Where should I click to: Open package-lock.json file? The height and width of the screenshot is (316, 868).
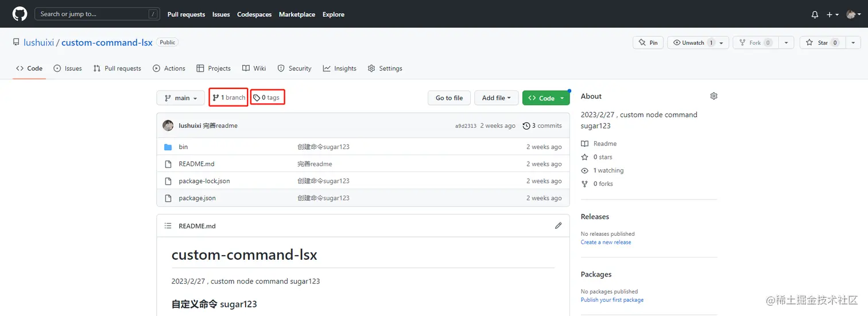point(204,181)
